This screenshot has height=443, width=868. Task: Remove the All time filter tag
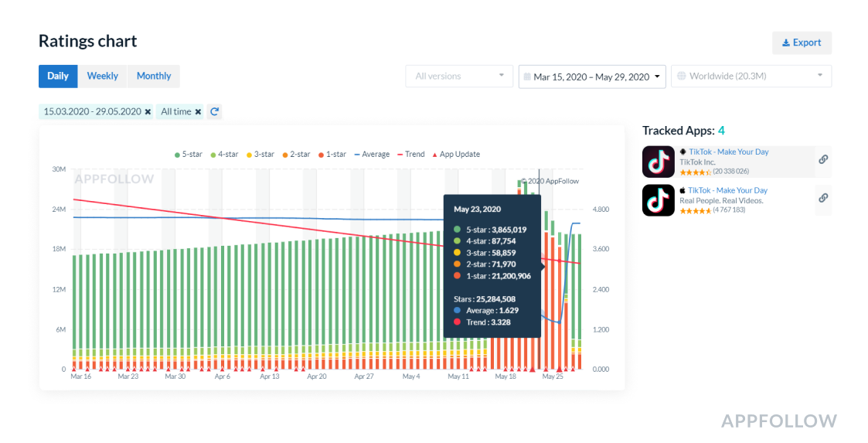pyautogui.click(x=198, y=112)
